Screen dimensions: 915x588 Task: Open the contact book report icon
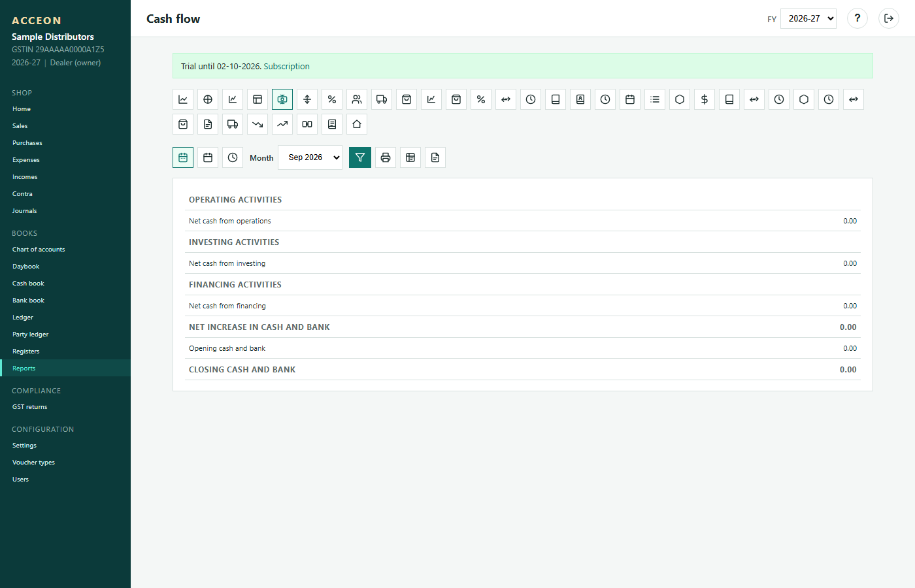coord(580,99)
